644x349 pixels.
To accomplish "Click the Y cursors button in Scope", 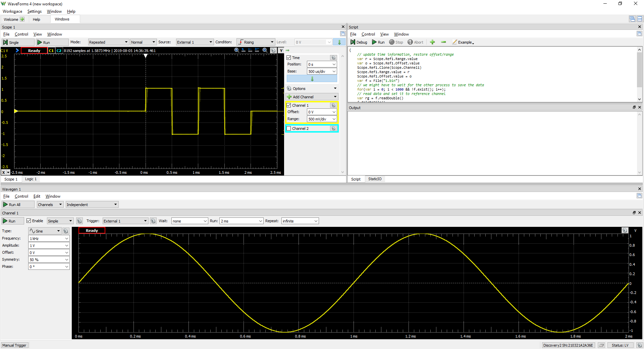I will coord(281,50).
